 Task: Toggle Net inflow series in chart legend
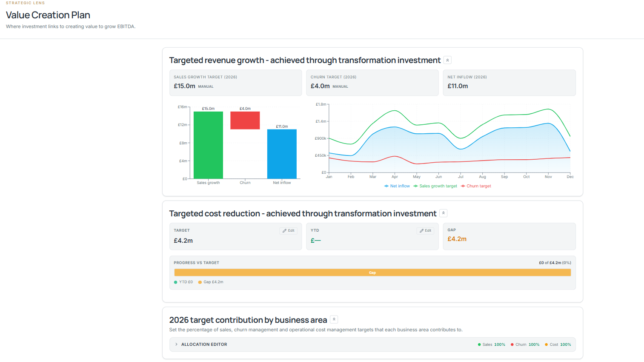coord(397,186)
